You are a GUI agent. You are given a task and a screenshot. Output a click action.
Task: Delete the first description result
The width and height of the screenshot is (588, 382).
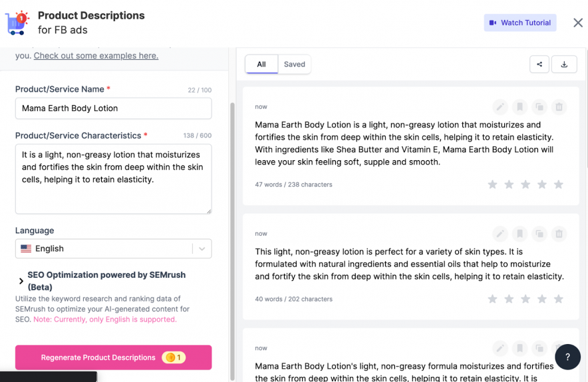559,107
